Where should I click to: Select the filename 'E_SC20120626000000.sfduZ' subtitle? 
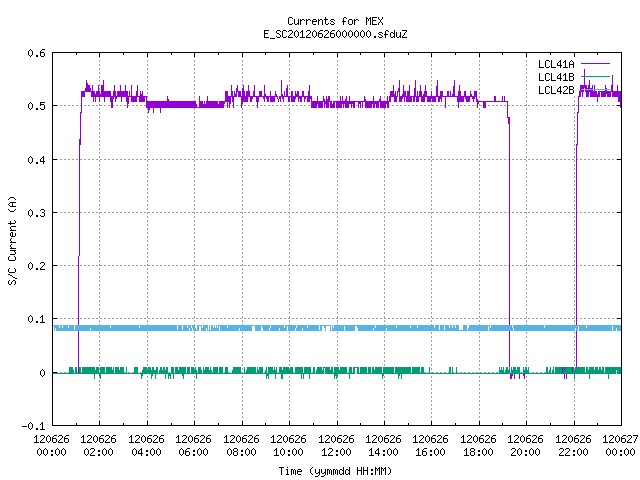(x=335, y=34)
